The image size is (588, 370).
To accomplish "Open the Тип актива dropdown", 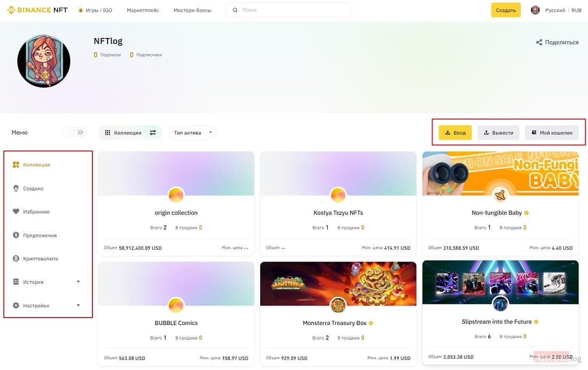I will 192,133.
